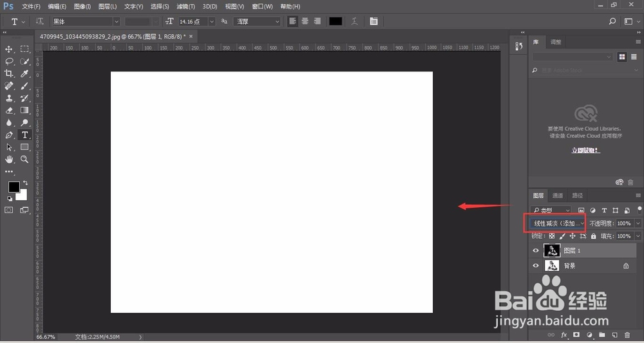
Task: Add a layer style with fx
Action: pos(564,335)
